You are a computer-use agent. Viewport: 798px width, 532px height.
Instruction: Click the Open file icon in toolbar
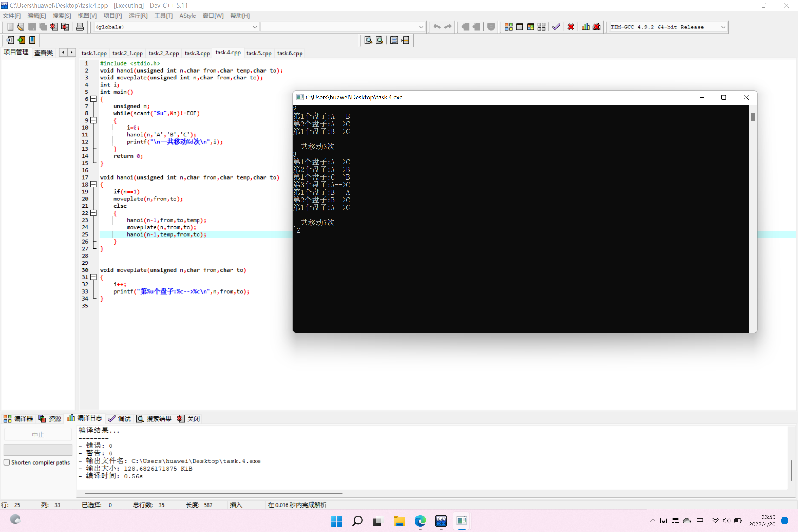(x=21, y=27)
